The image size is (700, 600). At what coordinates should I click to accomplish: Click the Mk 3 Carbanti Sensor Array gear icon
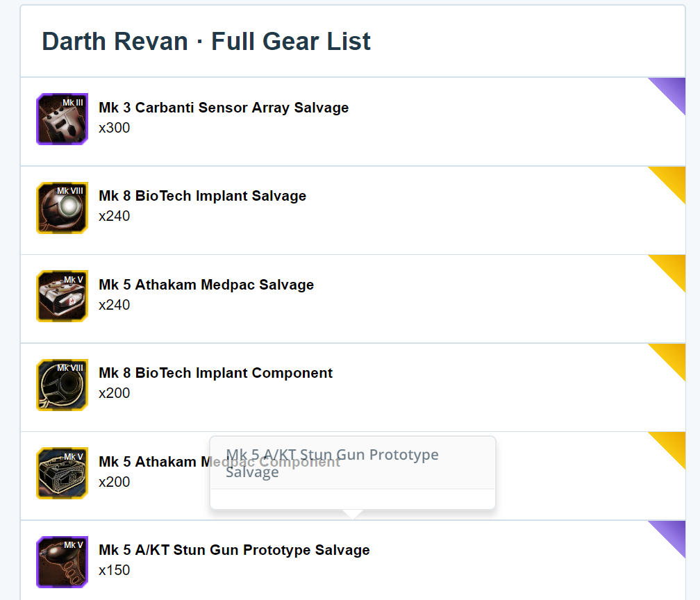pyautogui.click(x=62, y=119)
